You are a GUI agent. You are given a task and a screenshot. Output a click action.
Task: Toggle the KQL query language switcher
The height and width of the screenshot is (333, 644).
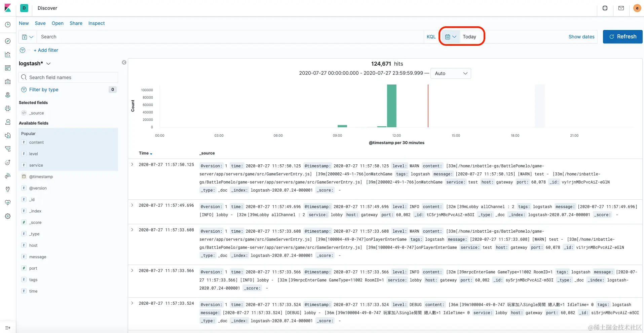click(431, 37)
